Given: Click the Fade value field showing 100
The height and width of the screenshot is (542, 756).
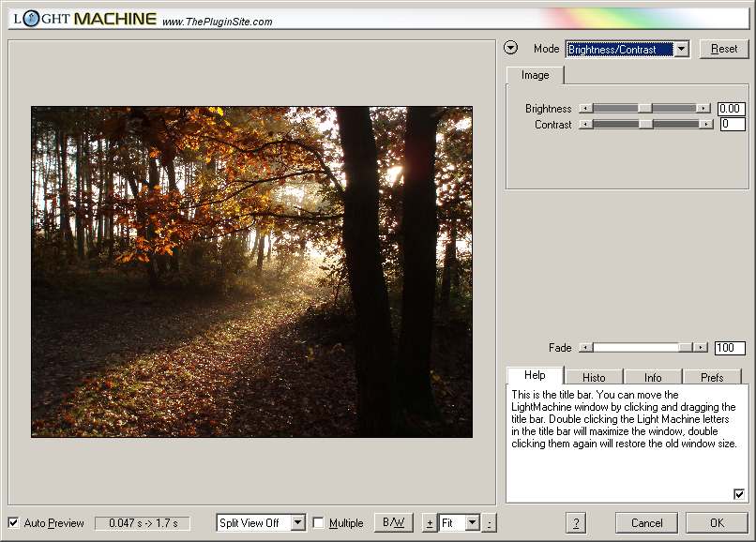Looking at the screenshot, I should click(730, 348).
